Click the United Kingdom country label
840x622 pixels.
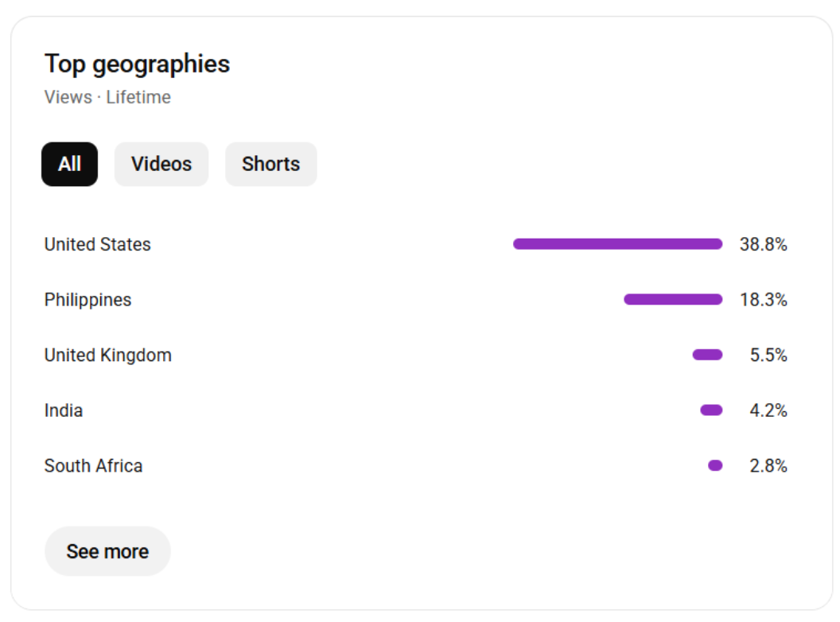point(107,355)
